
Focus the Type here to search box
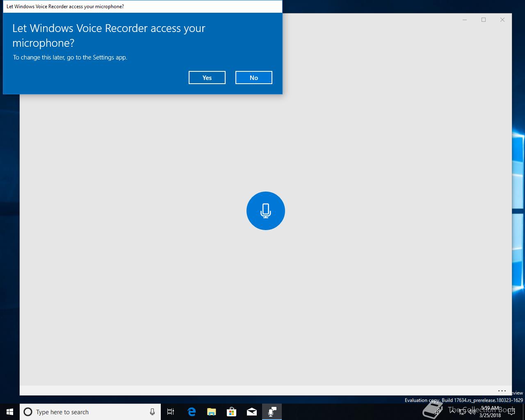[x=90, y=412]
